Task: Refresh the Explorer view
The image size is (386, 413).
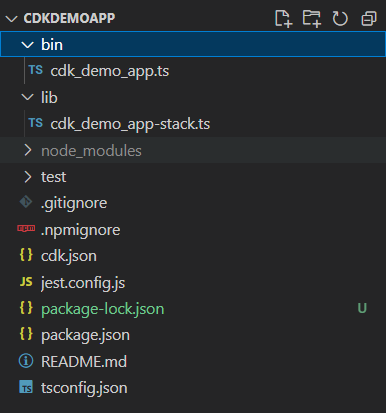Action: (340, 18)
